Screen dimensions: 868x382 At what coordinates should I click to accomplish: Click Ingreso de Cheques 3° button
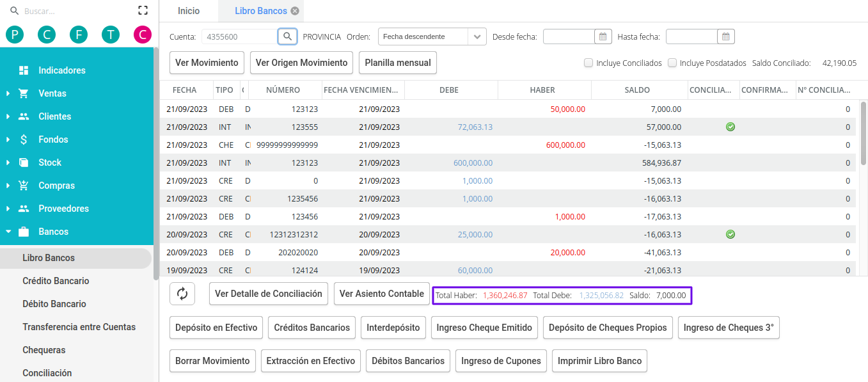[729, 328]
